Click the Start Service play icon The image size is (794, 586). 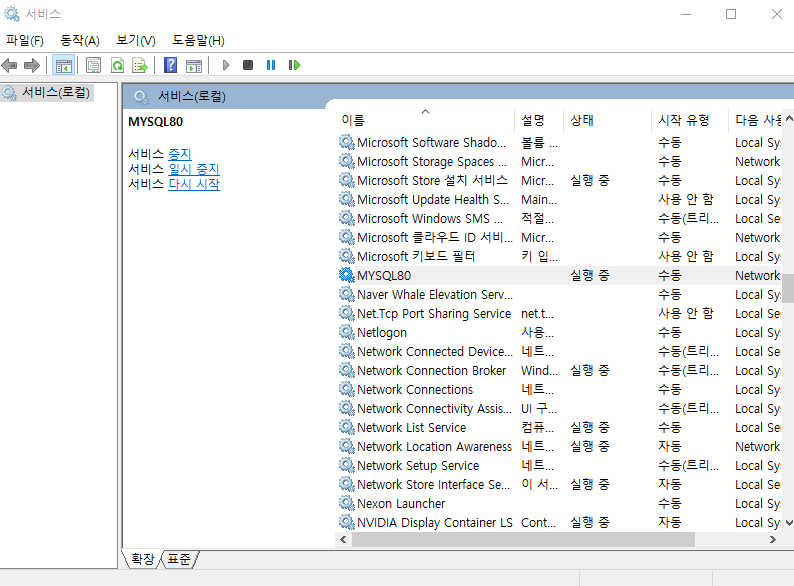(226, 65)
